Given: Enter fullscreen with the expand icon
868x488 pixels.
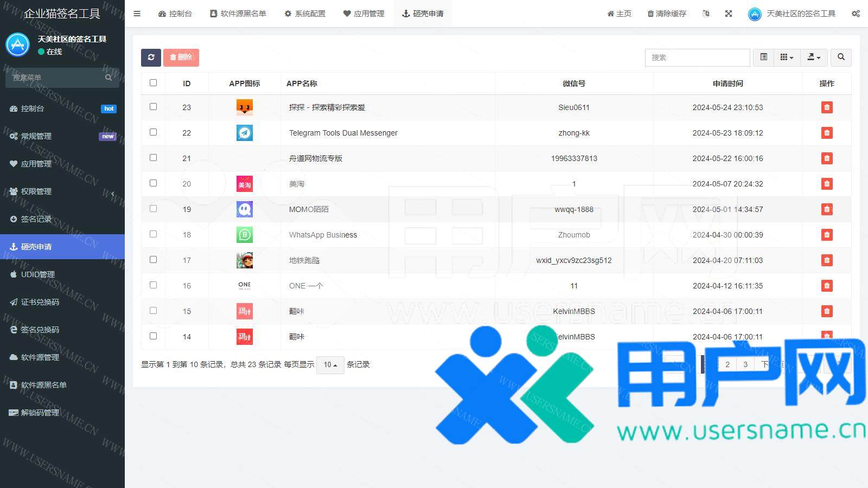Looking at the screenshot, I should point(729,14).
